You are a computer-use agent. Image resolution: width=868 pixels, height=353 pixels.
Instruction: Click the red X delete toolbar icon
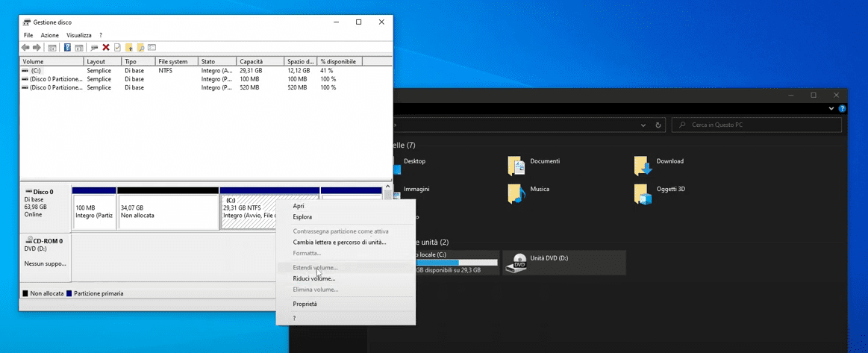tap(106, 48)
